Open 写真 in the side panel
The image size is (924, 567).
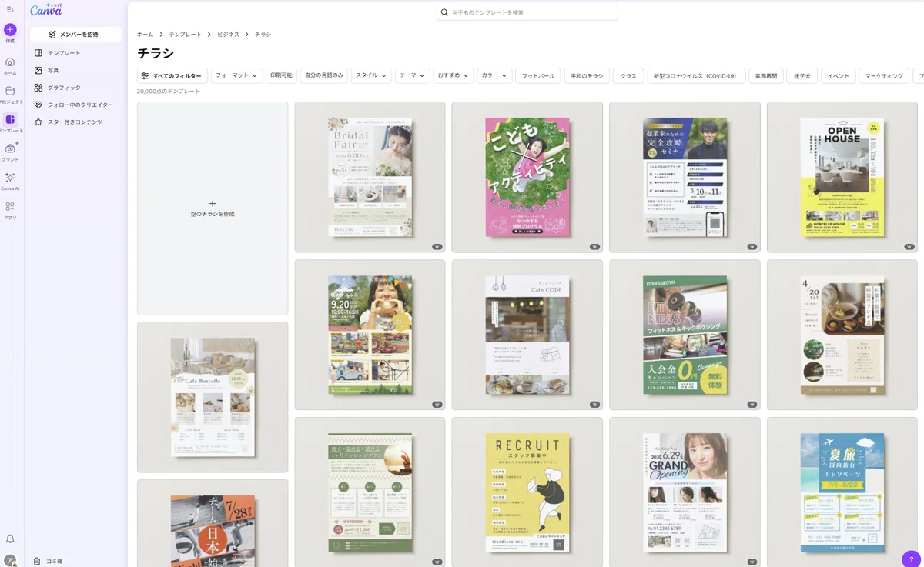(x=75, y=70)
